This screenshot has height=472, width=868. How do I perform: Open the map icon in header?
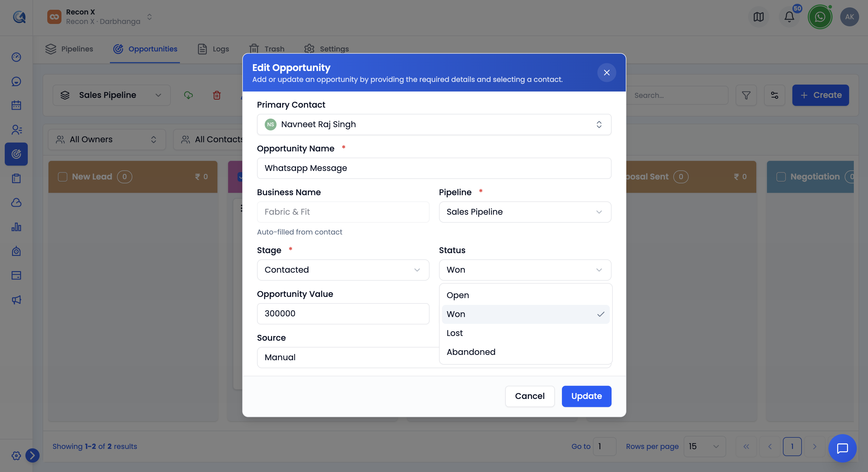click(758, 17)
